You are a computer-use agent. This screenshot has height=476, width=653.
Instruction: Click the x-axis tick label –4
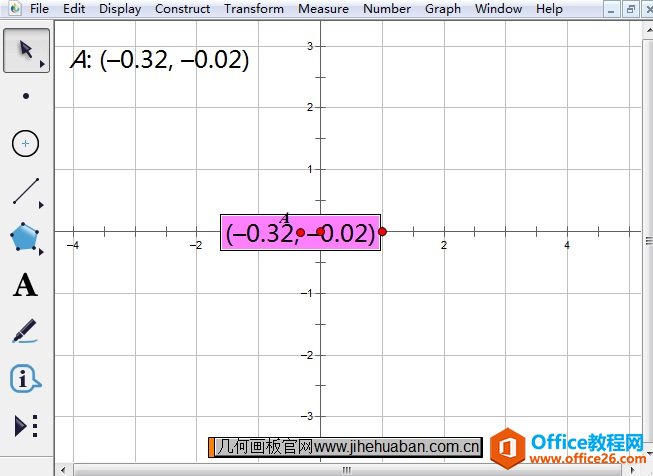pos(73,245)
